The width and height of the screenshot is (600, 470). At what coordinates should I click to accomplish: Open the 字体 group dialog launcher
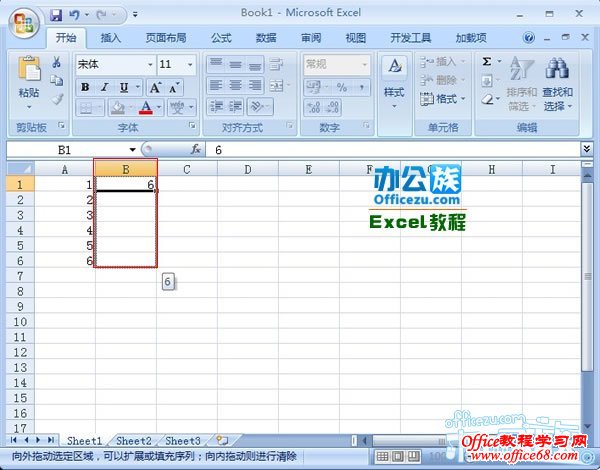(x=192, y=125)
